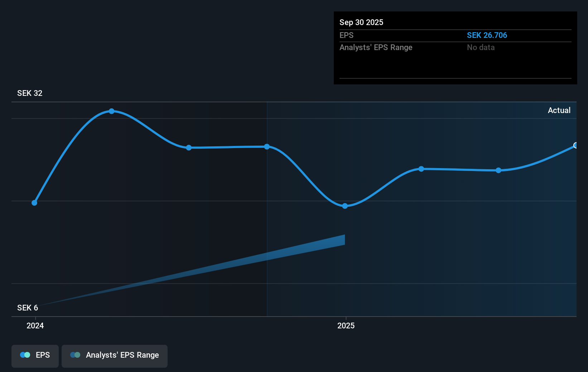Select the hollow endpoint marker on the right
This screenshot has width=588, height=372.
point(575,146)
